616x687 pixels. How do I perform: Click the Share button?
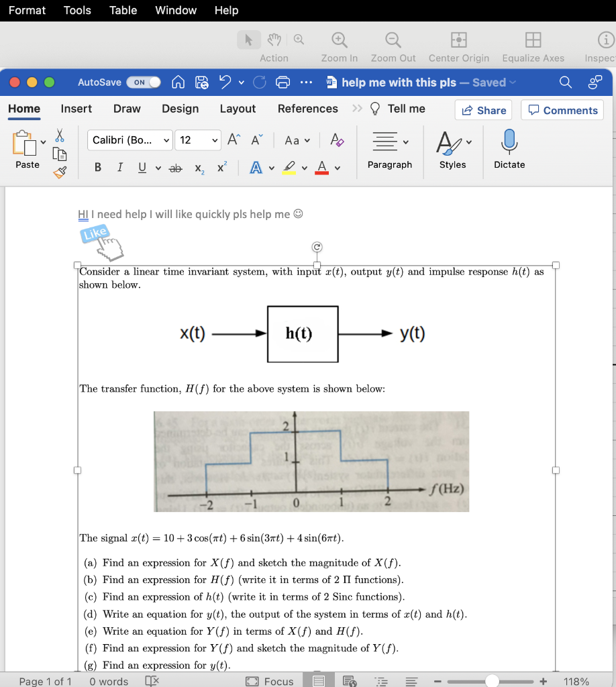coord(483,109)
